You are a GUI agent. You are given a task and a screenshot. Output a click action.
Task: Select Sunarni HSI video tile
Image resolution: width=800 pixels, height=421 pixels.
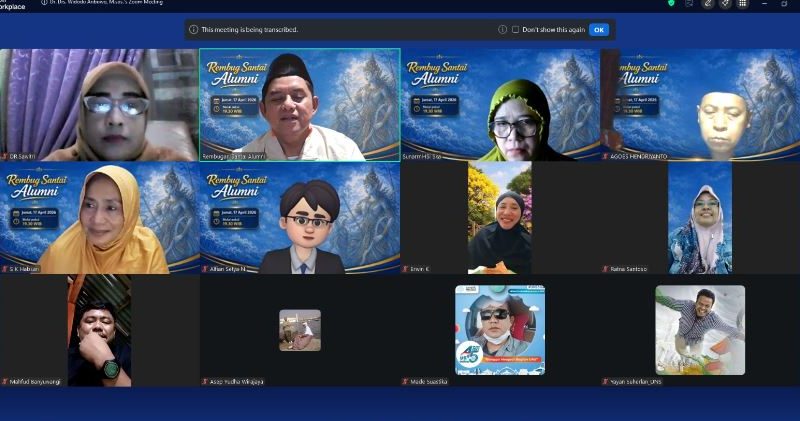[500, 105]
